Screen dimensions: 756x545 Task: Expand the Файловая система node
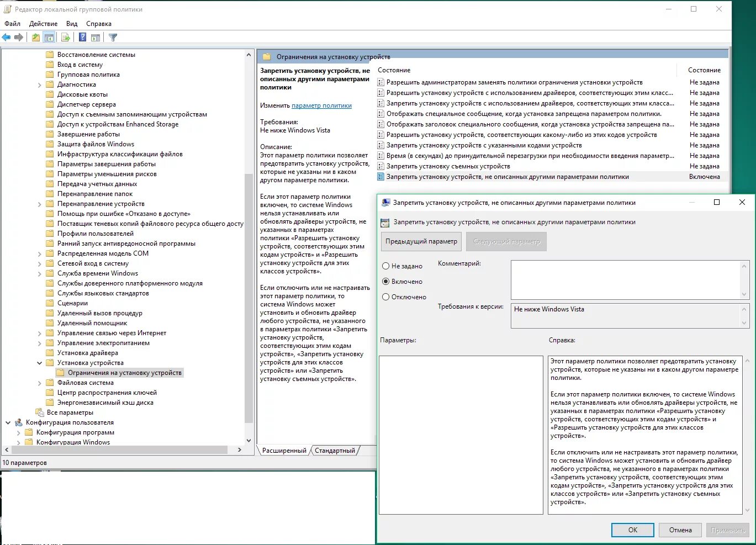[x=40, y=383]
